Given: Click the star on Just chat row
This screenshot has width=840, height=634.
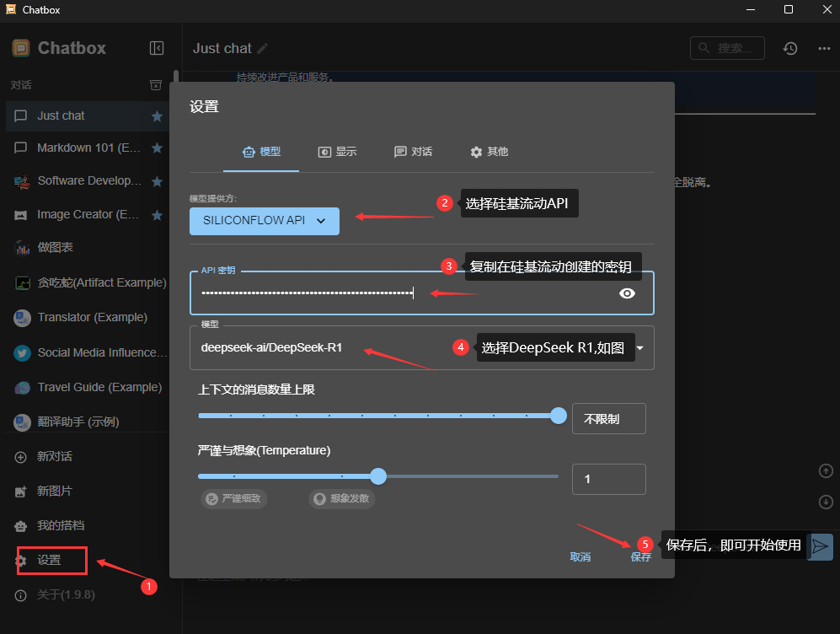Looking at the screenshot, I should (157, 116).
